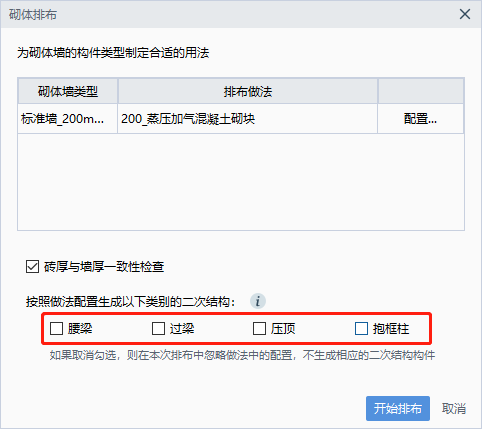Click the 按照做法配置生成 label text
Image resolution: width=482 pixels, height=429 pixels.
coord(131,302)
